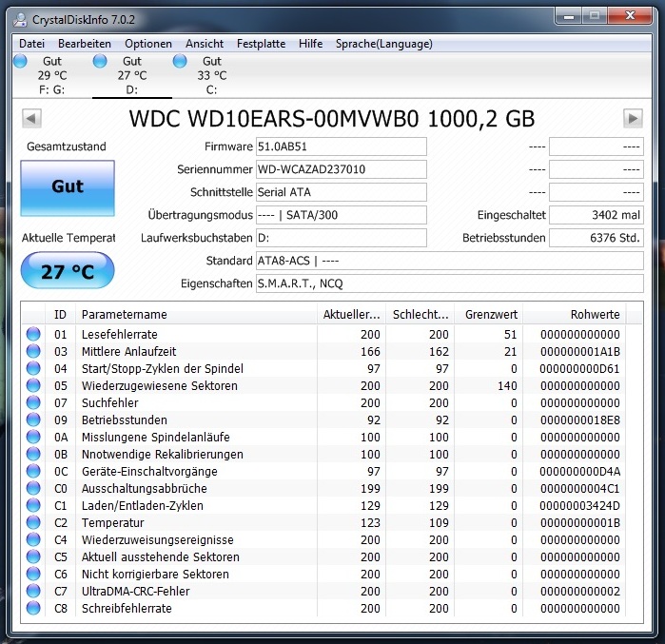Click the Standard field ATA8-ACS
The height and width of the screenshot is (644, 665).
tap(450, 261)
